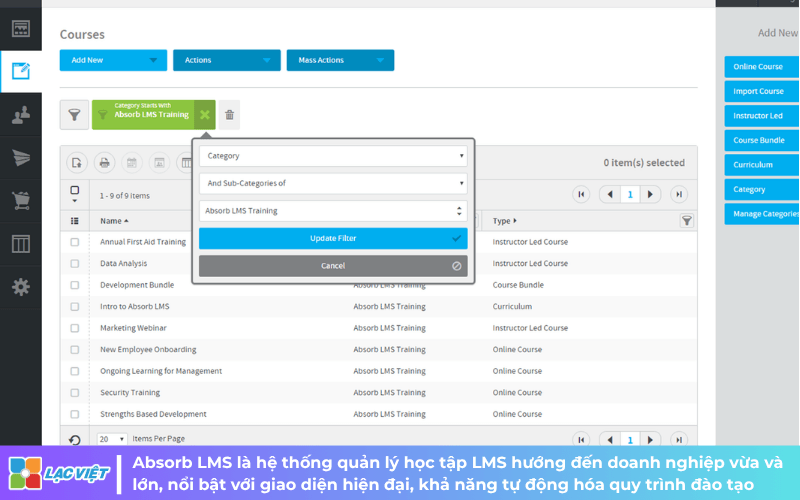Screen dimensions: 800x500
Task: Check the Development Bundle row
Action: click(74, 285)
